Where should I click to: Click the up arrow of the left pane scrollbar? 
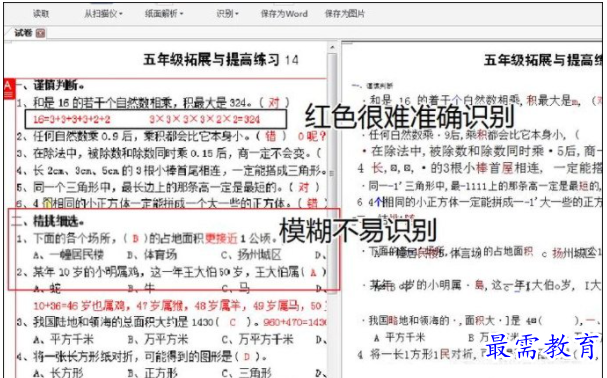coord(332,47)
